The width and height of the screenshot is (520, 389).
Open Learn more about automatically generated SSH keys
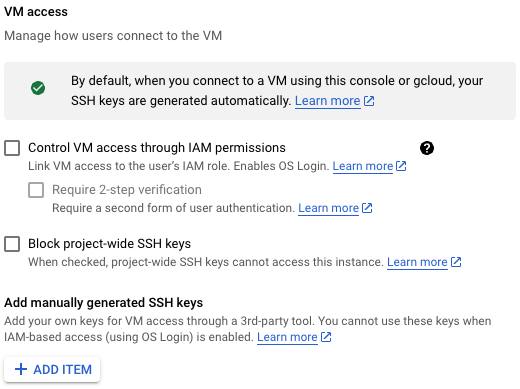point(328,101)
